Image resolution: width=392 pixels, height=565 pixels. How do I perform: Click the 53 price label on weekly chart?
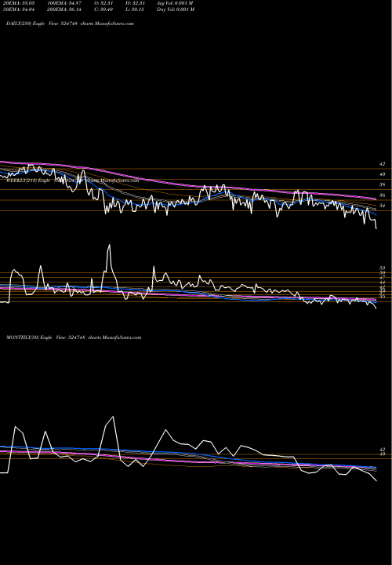[x=383, y=268]
